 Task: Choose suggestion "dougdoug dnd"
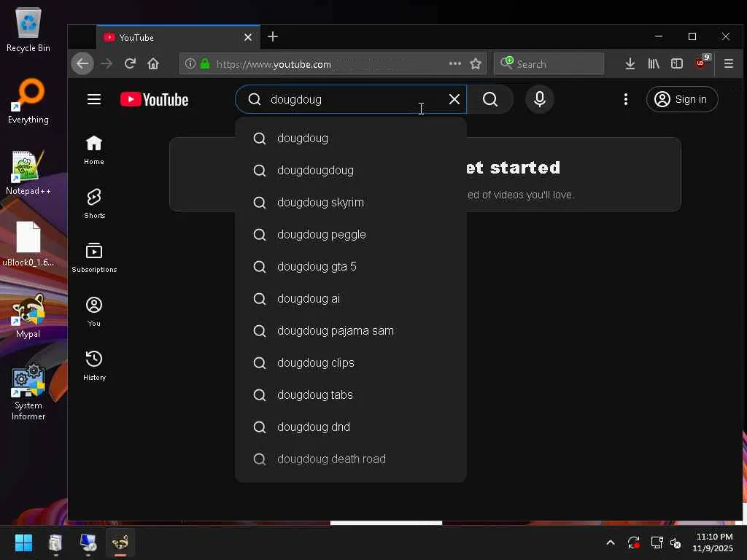point(351,427)
